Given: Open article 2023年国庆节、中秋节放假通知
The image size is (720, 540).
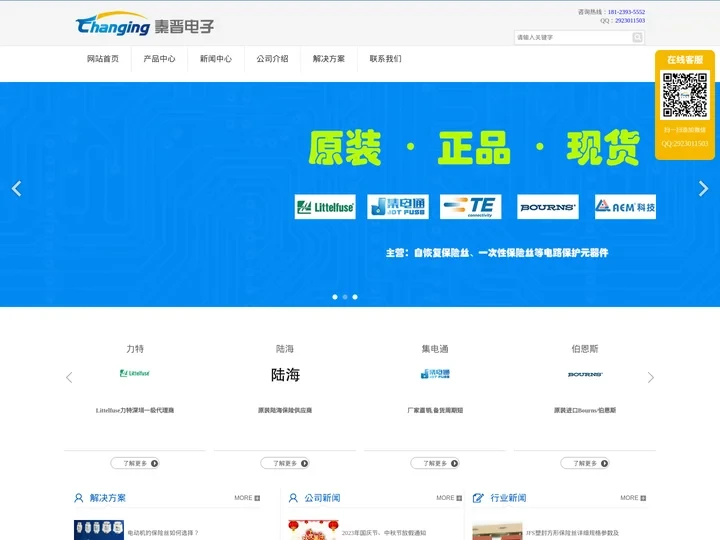Looking at the screenshot, I should click(384, 533).
